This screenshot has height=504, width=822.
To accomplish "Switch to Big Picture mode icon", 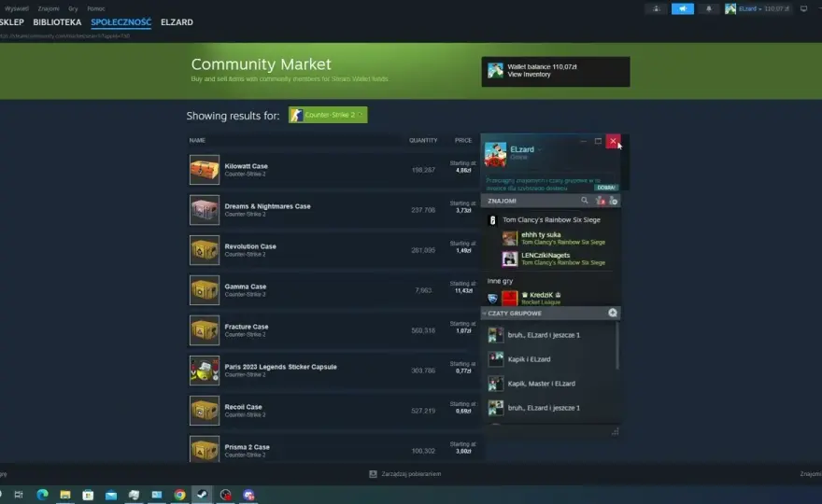I will click(803, 9).
